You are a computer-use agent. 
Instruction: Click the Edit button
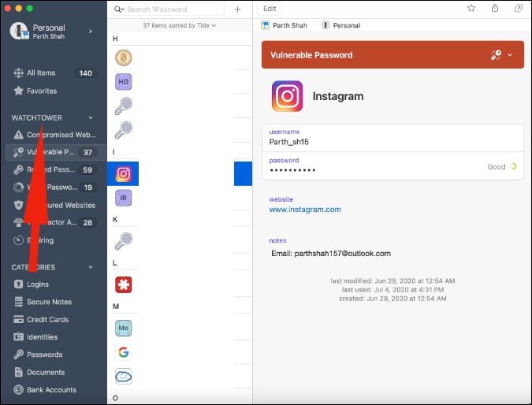click(270, 9)
